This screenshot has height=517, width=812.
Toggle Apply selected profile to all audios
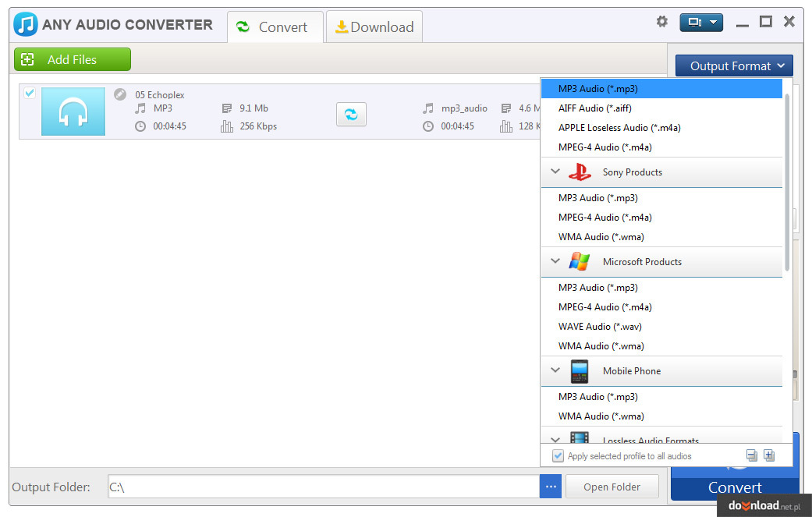tap(558, 456)
